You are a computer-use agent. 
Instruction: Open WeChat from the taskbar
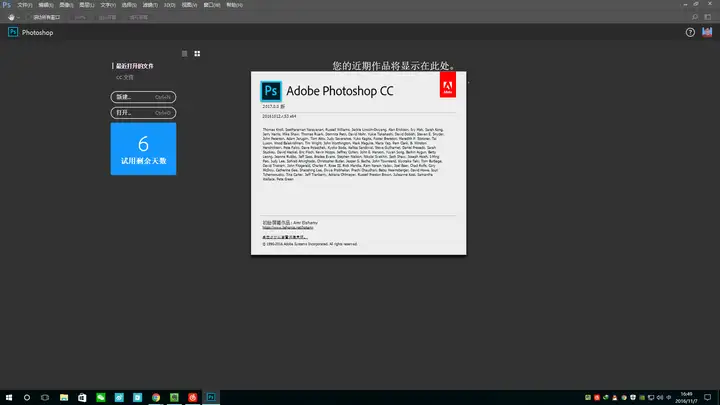(x=101, y=398)
